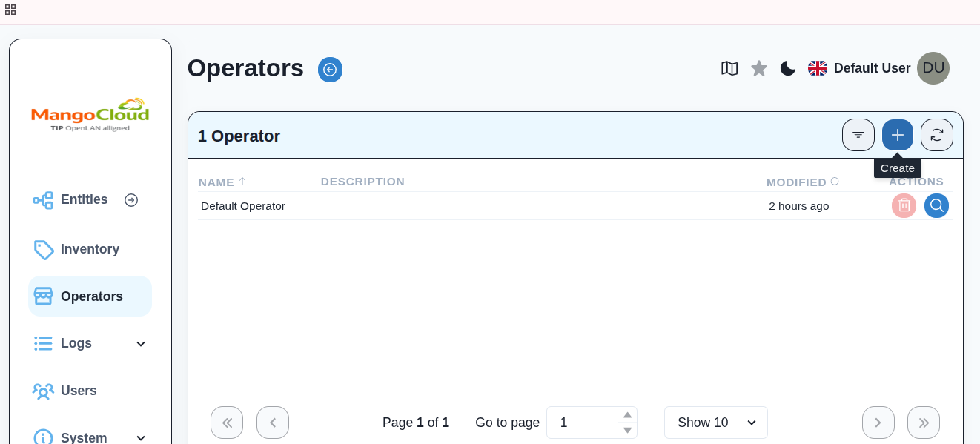Sort table by Modified column
The width and height of the screenshot is (980, 444).
pos(796,182)
